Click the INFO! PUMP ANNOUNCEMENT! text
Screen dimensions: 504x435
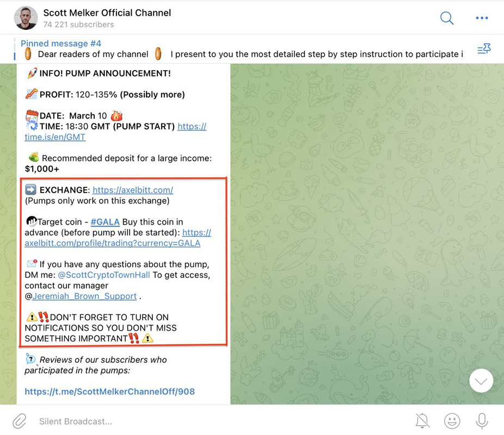pos(105,73)
